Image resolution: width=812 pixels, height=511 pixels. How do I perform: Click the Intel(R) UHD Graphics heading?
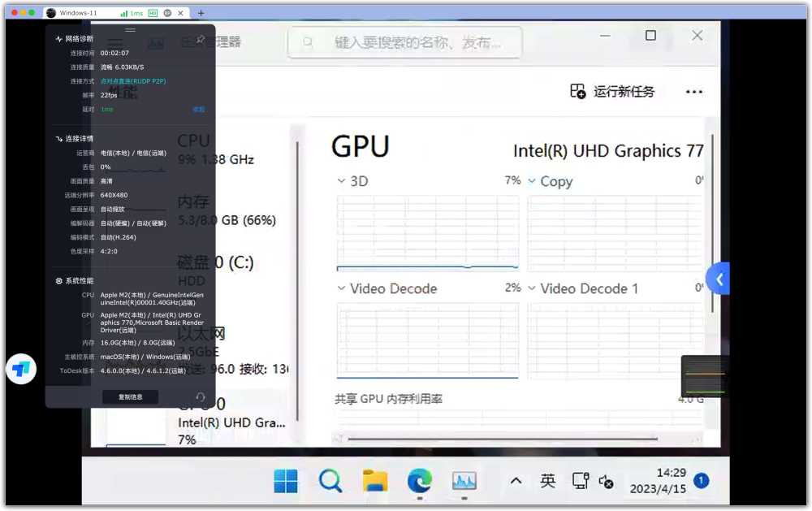[x=608, y=151]
